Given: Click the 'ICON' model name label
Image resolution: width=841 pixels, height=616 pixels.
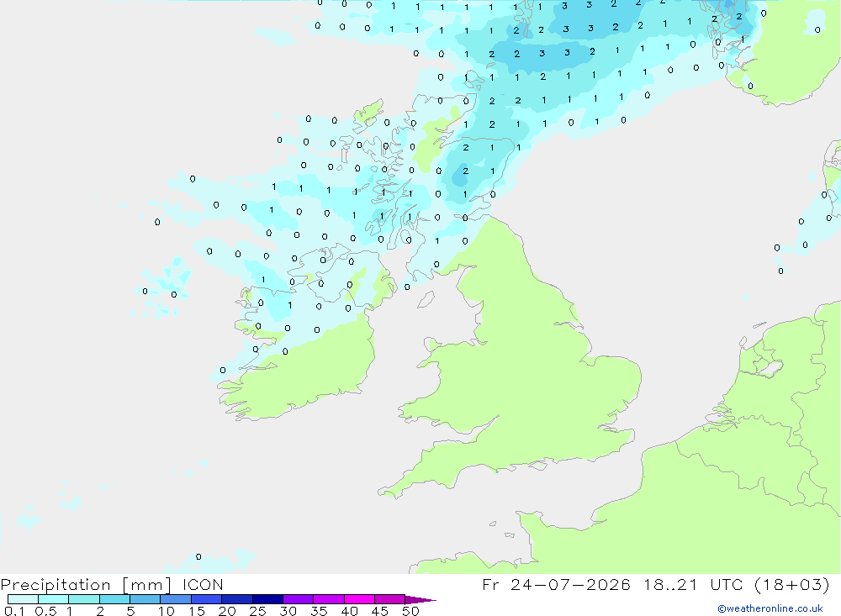Looking at the screenshot, I should [x=203, y=584].
